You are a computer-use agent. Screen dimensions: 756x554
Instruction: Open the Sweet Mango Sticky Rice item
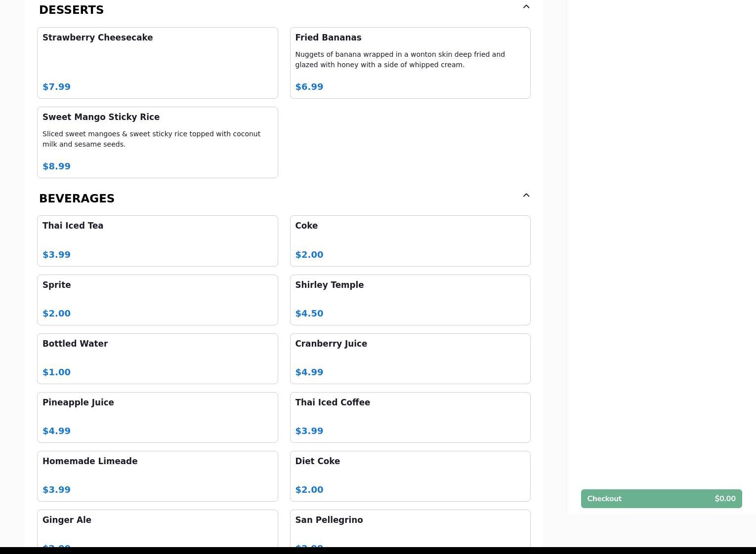coord(158,143)
